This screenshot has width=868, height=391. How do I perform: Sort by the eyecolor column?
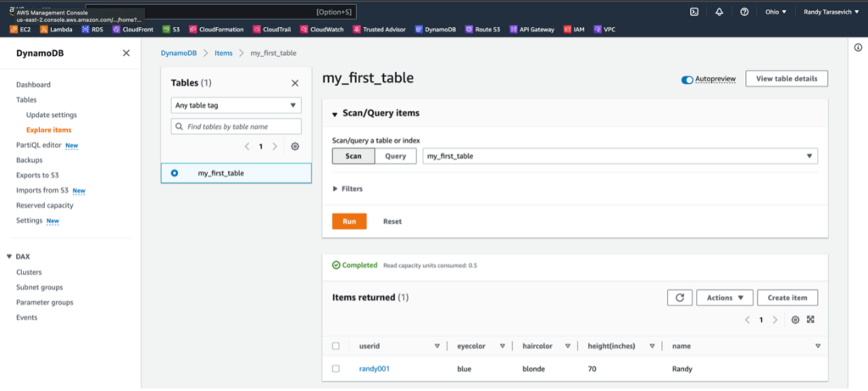click(x=502, y=345)
